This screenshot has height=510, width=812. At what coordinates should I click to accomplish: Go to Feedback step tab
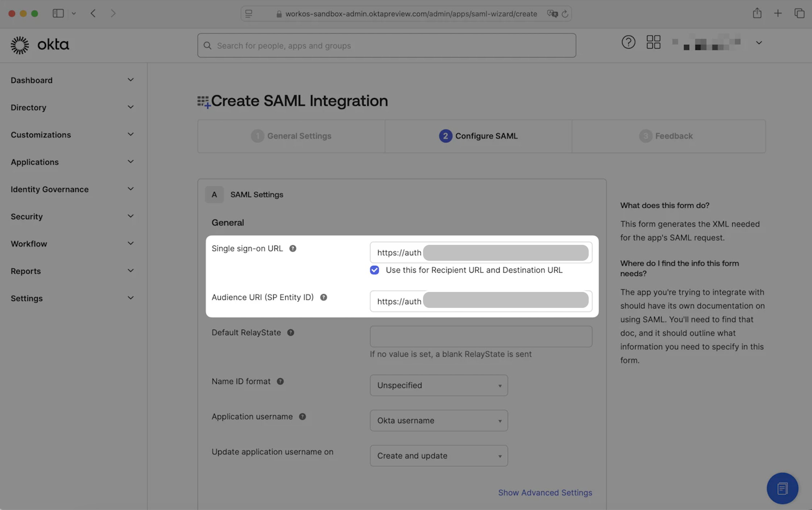(668, 136)
